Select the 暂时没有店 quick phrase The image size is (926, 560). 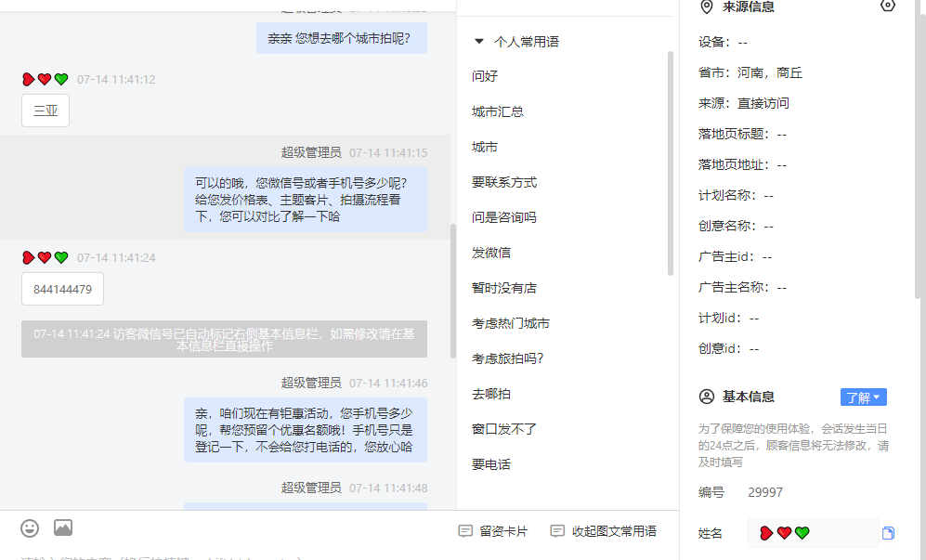coord(504,288)
